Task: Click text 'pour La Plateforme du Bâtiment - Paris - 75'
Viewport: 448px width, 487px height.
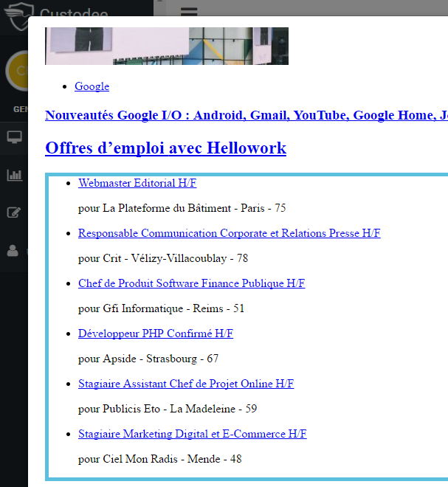Action: coord(182,208)
